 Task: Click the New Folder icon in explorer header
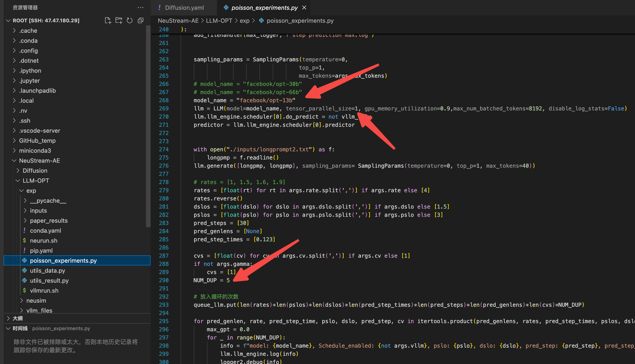118,20
